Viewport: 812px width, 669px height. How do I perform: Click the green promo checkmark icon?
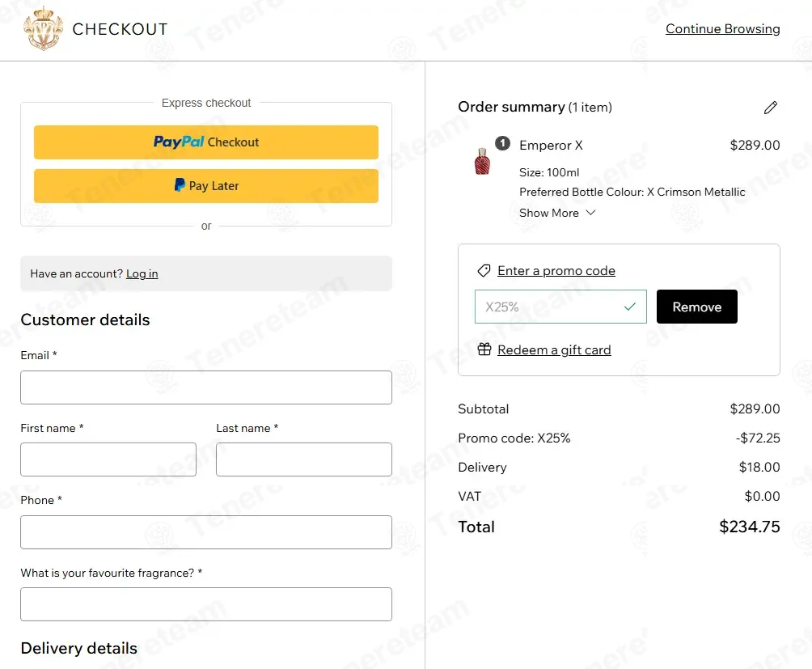click(630, 307)
